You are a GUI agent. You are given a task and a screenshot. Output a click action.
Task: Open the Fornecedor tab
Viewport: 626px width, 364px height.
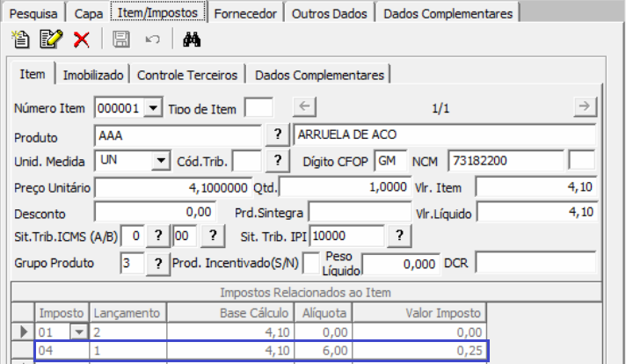point(245,13)
